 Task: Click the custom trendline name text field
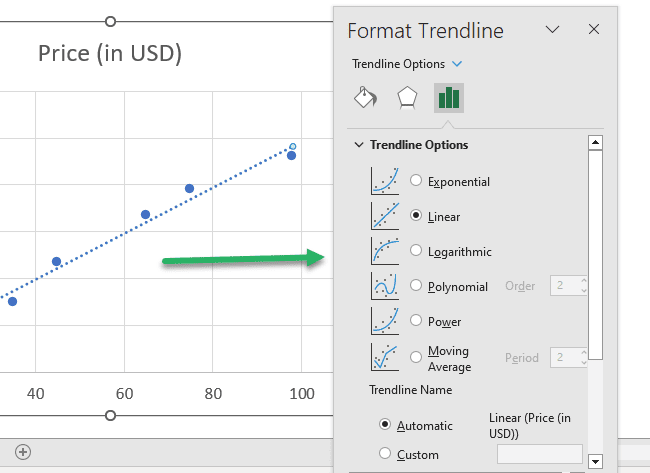coord(540,454)
